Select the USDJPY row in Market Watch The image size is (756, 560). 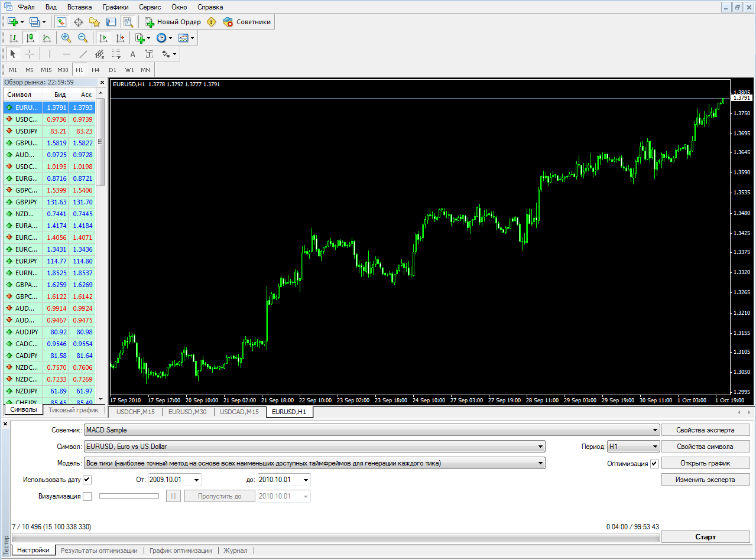click(49, 131)
